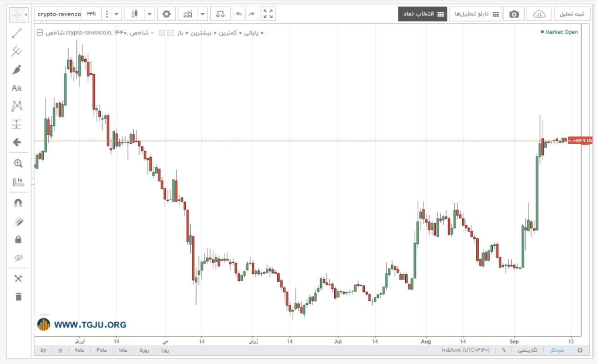Toggle lock all drawing tools
597x364 pixels.
pos(18,239)
